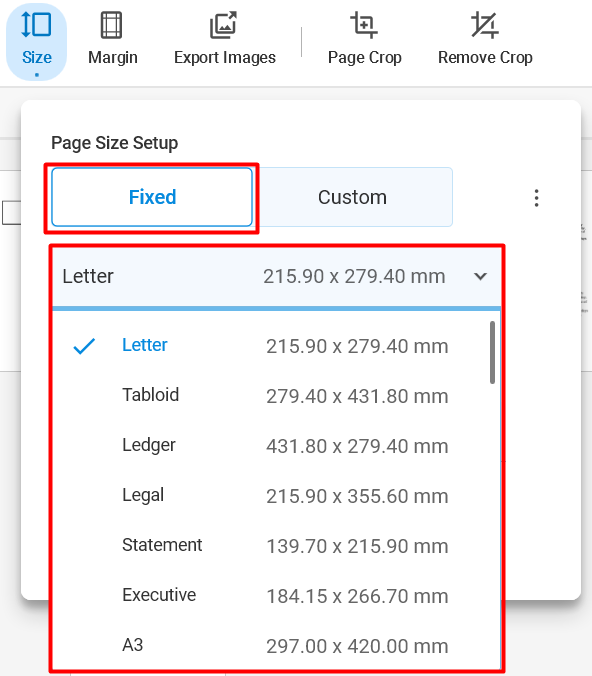Click the Remove Crop icon

coord(485,25)
